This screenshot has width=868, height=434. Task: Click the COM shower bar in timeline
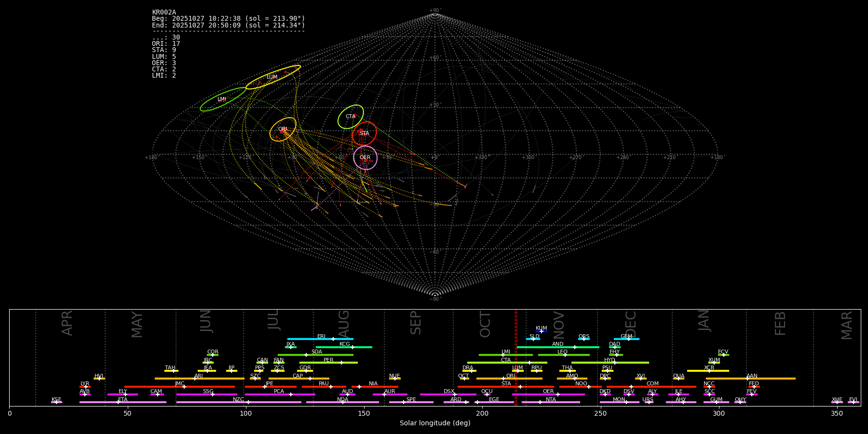pos(651,387)
